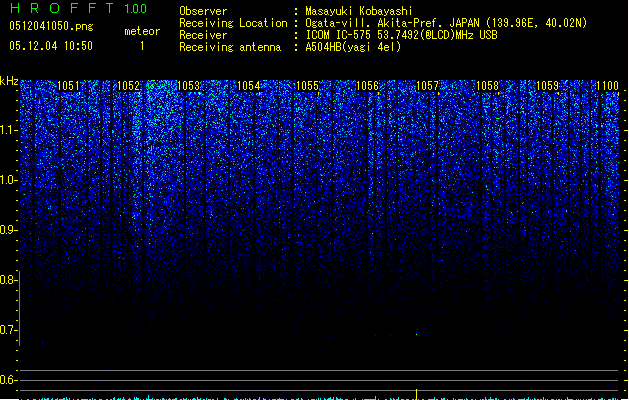Click the small meteor echo dot near 0.7 kHz

click(x=416, y=334)
